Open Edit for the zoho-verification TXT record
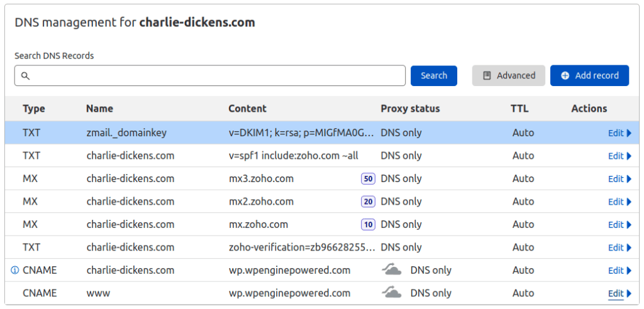This screenshot has height=309, width=644. tap(619, 247)
